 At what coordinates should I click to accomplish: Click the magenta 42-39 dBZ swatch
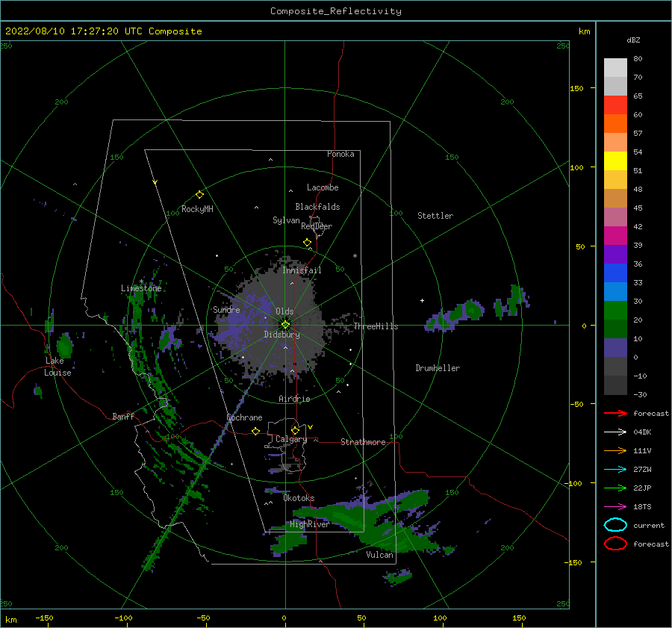pyautogui.click(x=615, y=236)
